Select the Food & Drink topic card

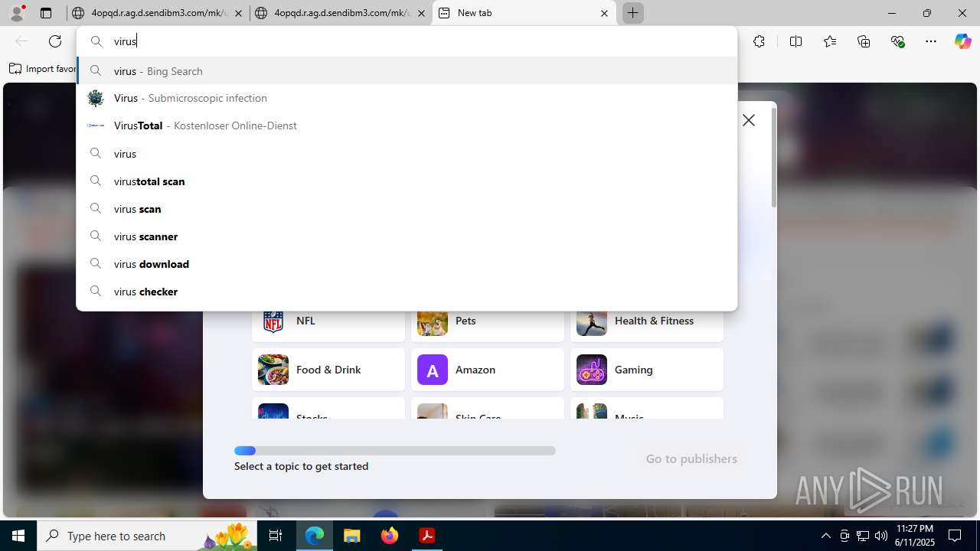(x=328, y=370)
